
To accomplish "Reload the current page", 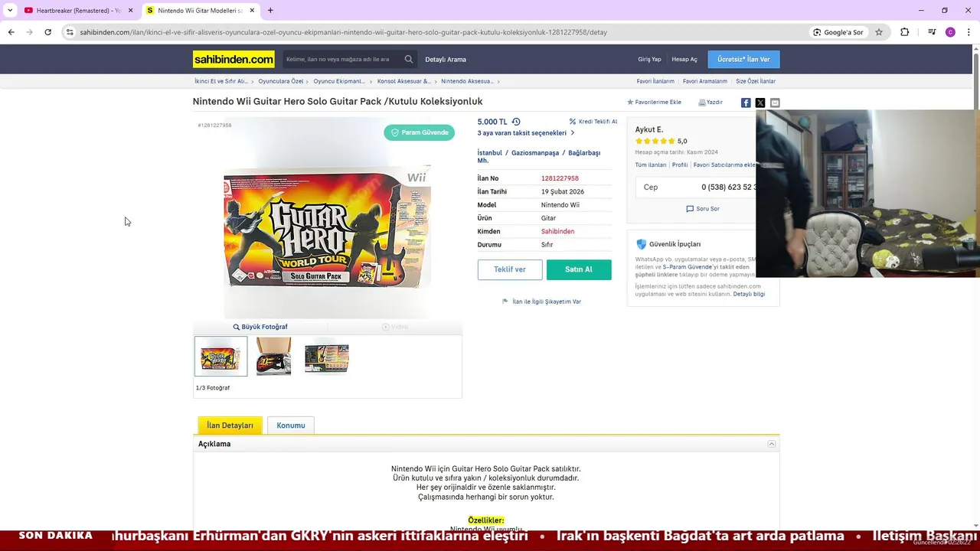I will click(x=47, y=32).
